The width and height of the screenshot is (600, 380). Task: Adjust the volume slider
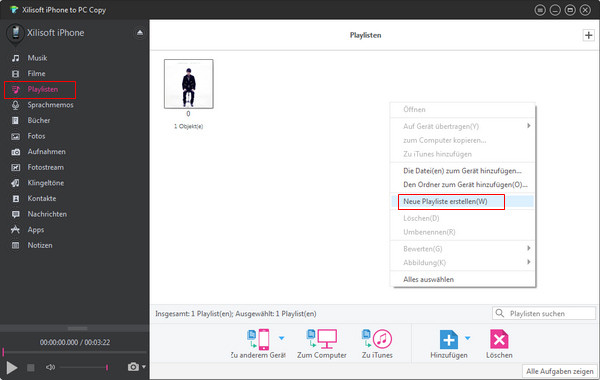[x=84, y=367]
